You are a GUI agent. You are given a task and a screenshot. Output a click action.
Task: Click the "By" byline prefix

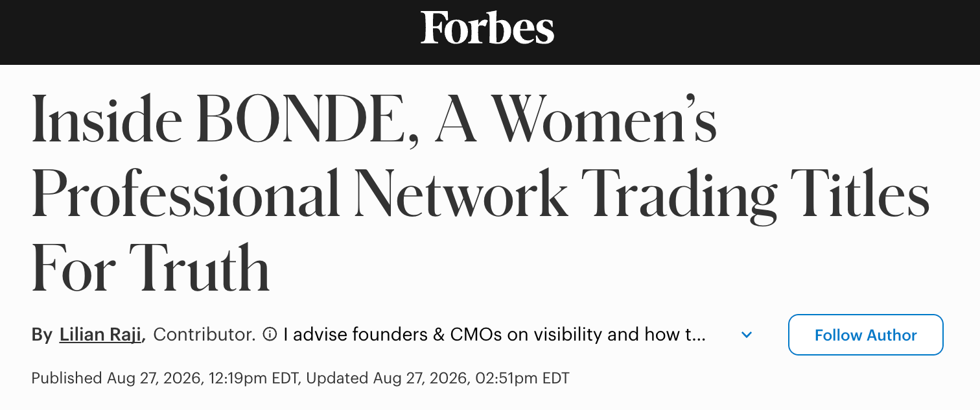pyautogui.click(x=42, y=335)
